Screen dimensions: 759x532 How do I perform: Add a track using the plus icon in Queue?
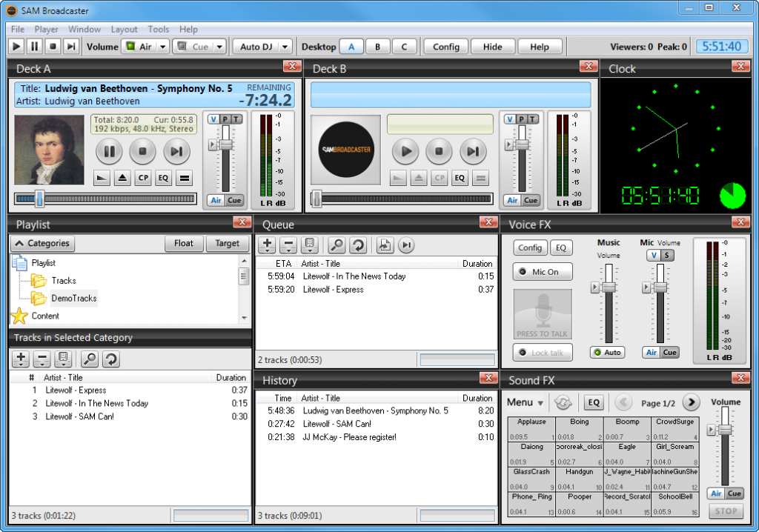(x=266, y=245)
